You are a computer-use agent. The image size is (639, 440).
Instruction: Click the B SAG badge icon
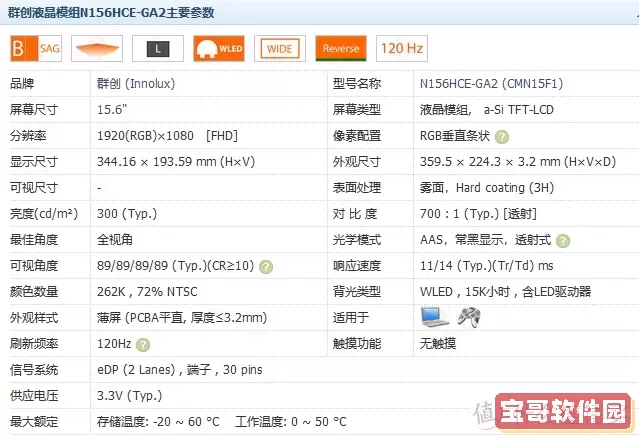click(36, 48)
